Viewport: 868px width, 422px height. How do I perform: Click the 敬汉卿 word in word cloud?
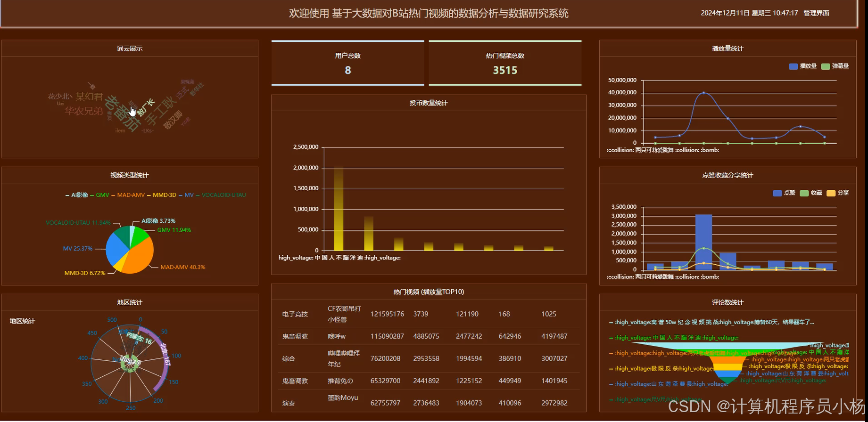pyautogui.click(x=172, y=120)
